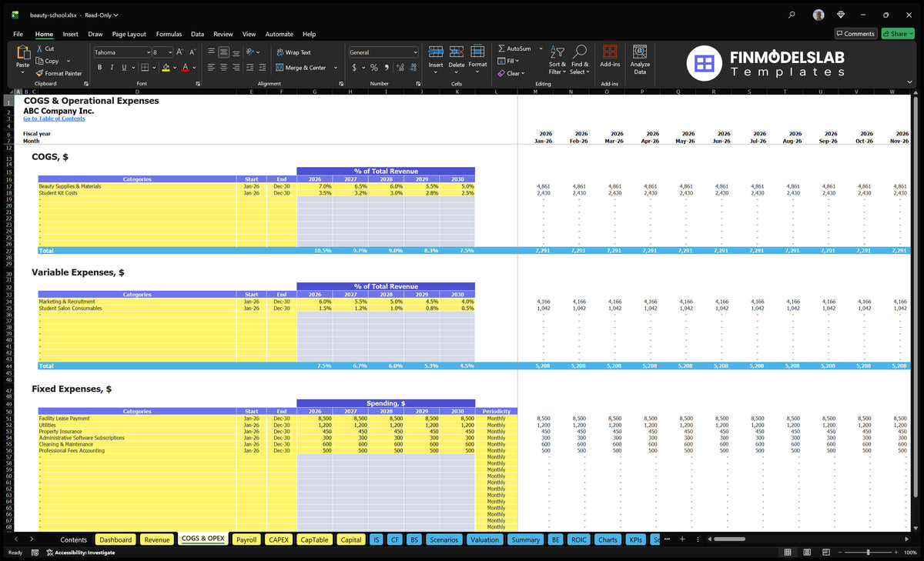
Task: Switch to the Page Layout tab
Action: pyautogui.click(x=129, y=34)
